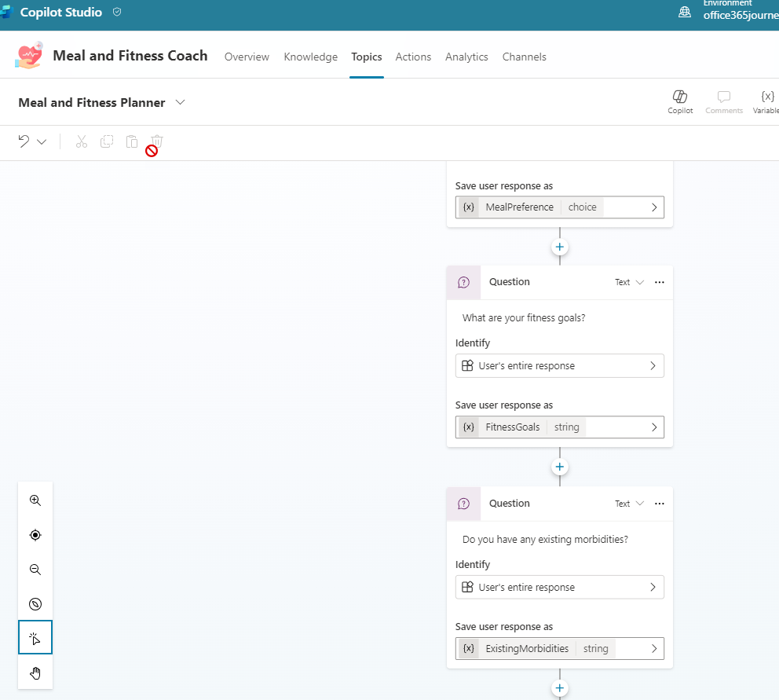
Task: Switch to the Knowledge tab
Action: (x=310, y=57)
